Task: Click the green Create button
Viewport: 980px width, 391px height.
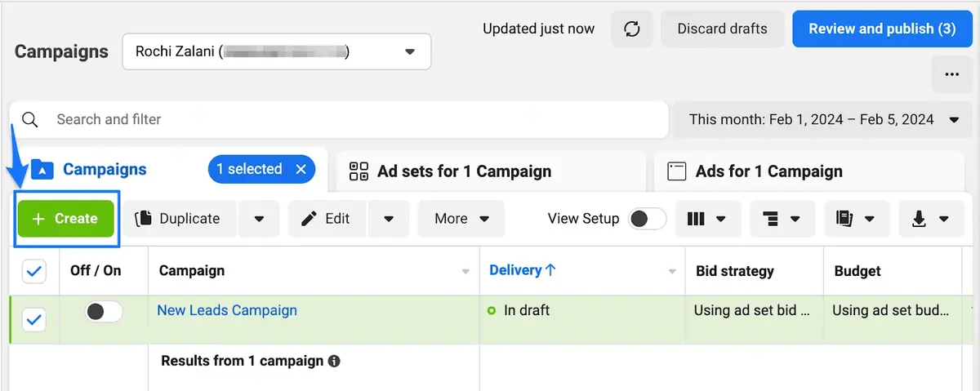Action: (x=66, y=219)
